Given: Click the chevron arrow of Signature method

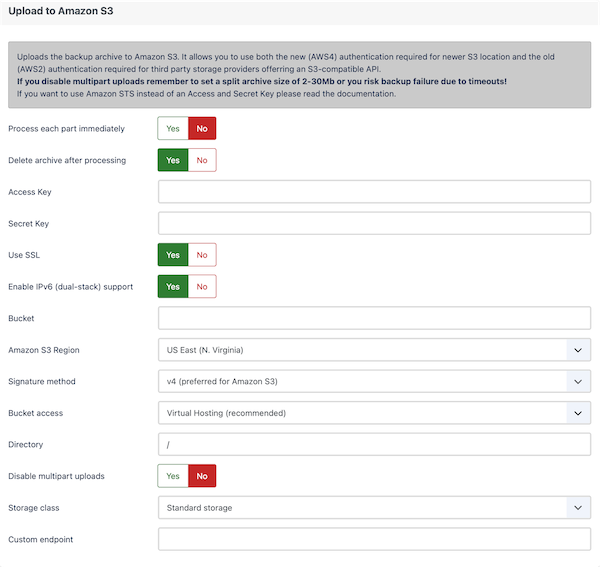Looking at the screenshot, I should (x=578, y=381).
